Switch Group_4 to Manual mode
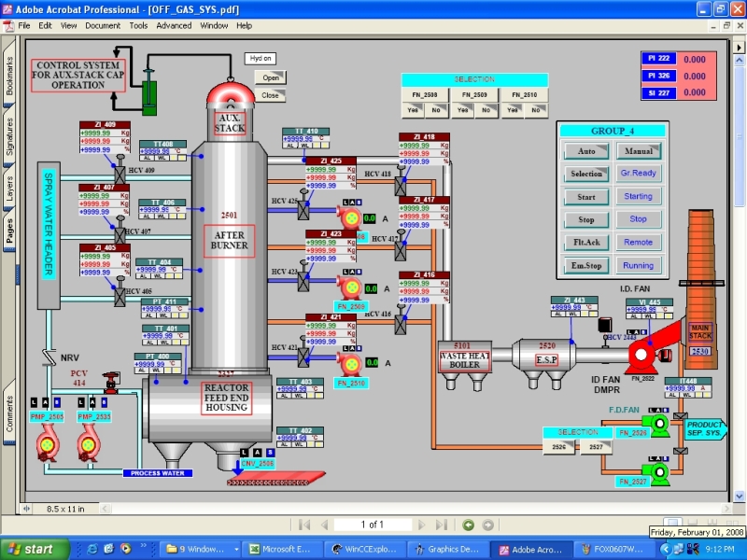 tap(639, 150)
